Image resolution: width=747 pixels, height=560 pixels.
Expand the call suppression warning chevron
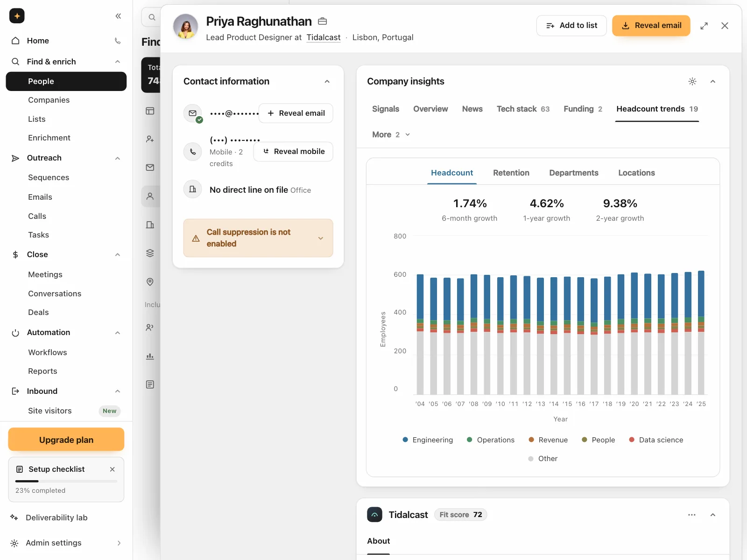321,238
